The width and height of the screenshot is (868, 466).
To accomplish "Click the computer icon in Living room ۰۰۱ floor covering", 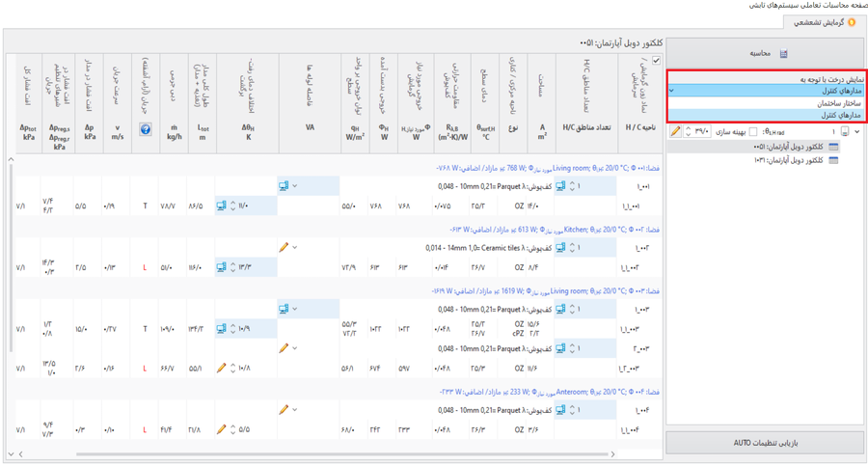I will [560, 186].
